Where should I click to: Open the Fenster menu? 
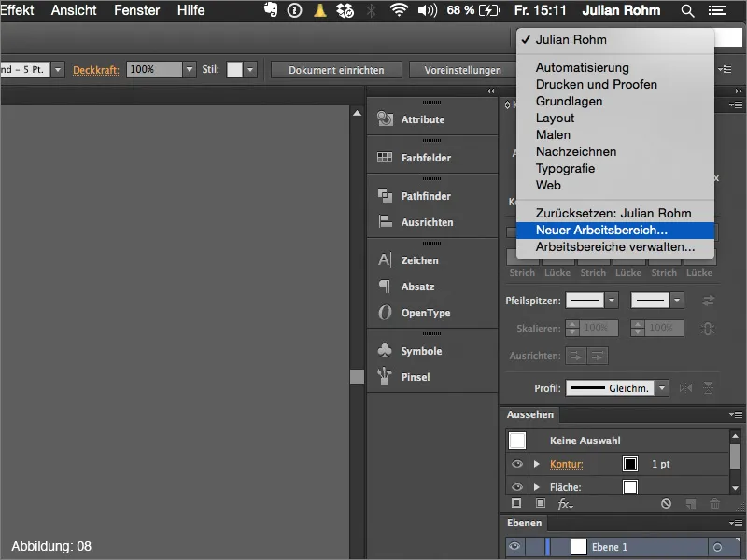coord(136,10)
